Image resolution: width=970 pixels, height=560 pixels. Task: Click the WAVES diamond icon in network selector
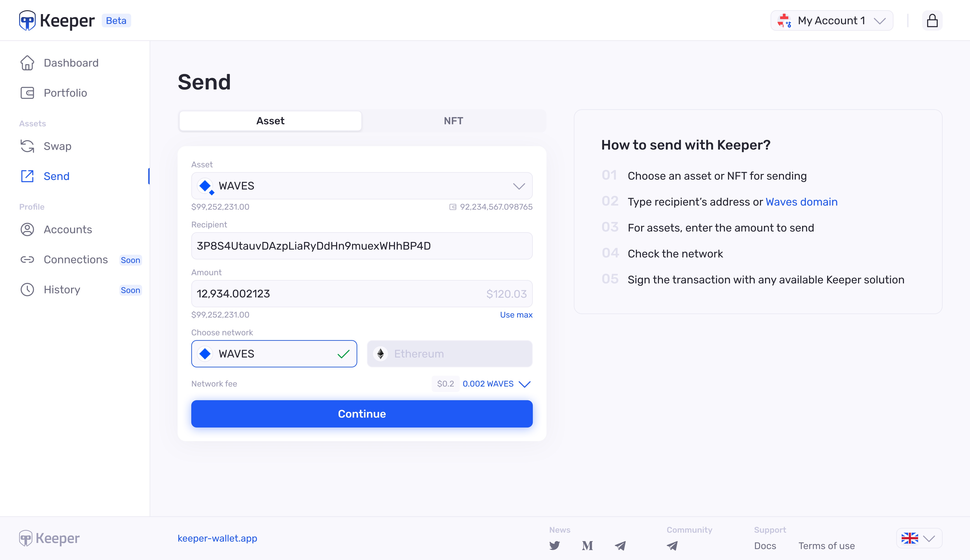point(205,354)
